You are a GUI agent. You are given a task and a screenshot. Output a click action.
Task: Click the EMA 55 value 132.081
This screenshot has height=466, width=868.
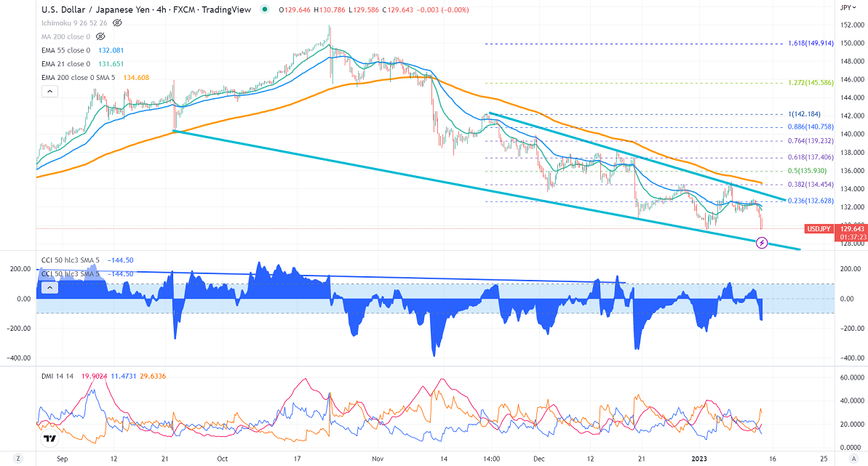tap(111, 50)
